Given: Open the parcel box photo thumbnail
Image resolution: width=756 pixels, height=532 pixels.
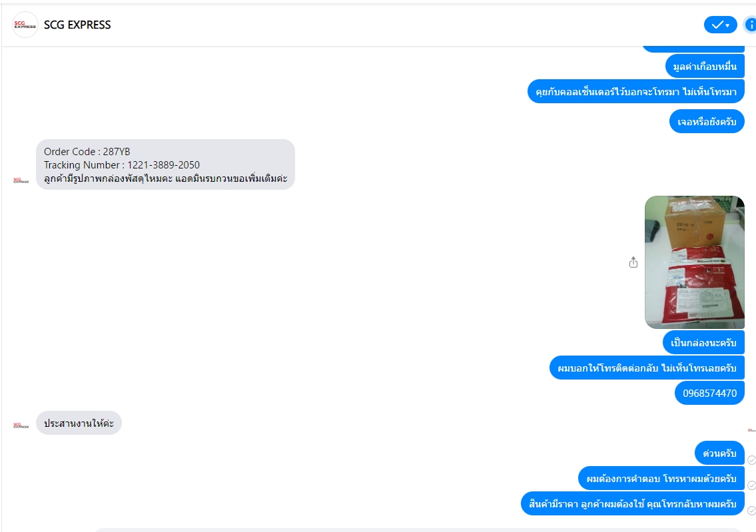Looking at the screenshot, I should coord(695,262).
